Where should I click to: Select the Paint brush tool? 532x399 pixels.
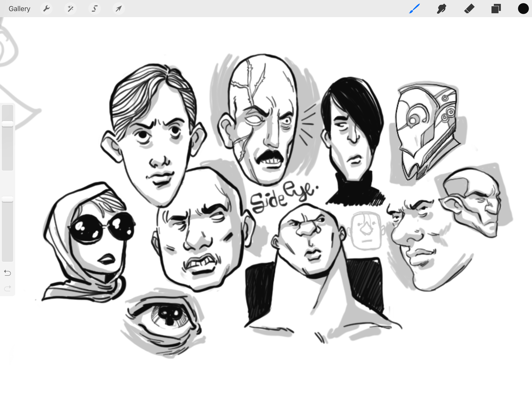tap(414, 9)
